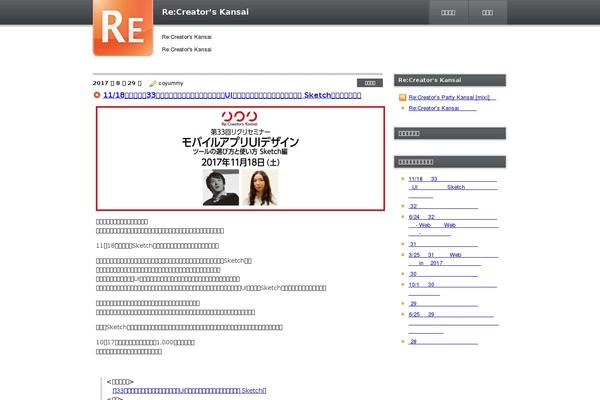The width and height of the screenshot is (600, 400).
Task: Open sidebar recent post starting with 30
Action: (x=443, y=274)
